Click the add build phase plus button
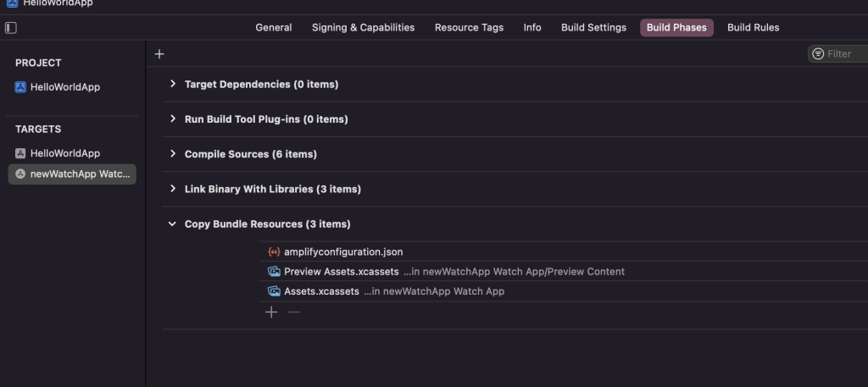This screenshot has height=387, width=868. click(159, 53)
